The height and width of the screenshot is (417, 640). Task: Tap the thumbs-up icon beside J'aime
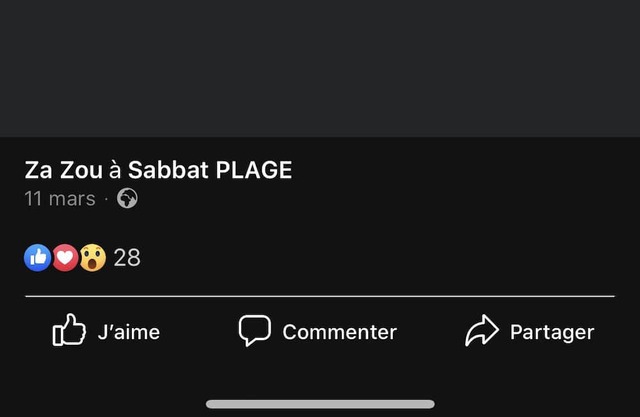point(69,331)
